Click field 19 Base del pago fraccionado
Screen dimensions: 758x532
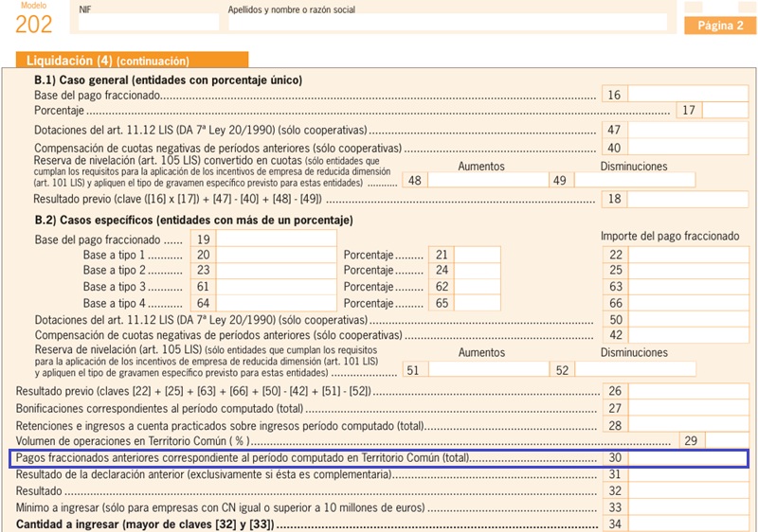[276, 239]
